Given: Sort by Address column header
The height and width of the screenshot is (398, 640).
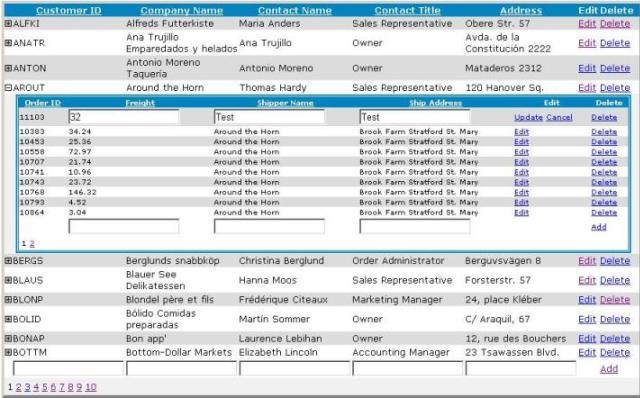Looking at the screenshot, I should (521, 11).
